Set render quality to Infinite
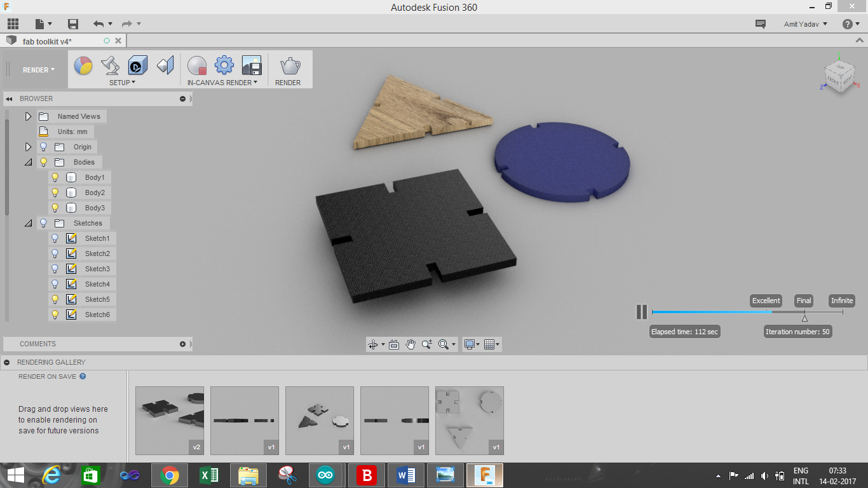The image size is (868, 488). pos(842,301)
